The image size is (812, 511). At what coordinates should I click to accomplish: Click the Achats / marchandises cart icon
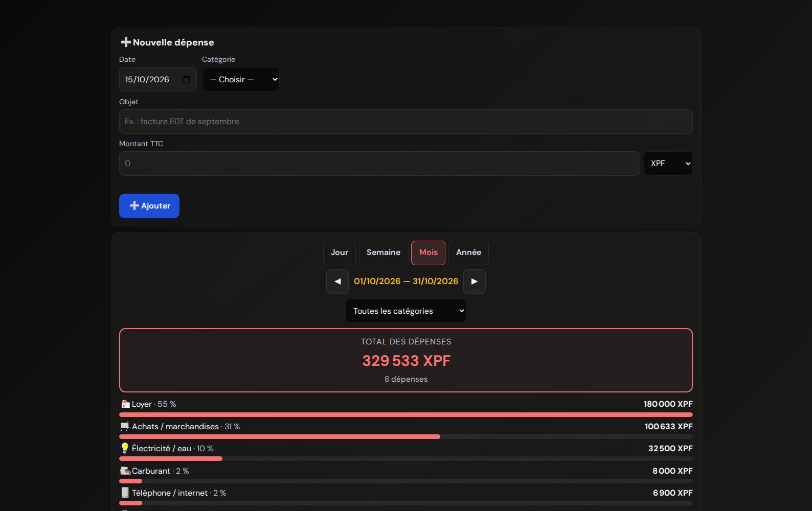[125, 426]
